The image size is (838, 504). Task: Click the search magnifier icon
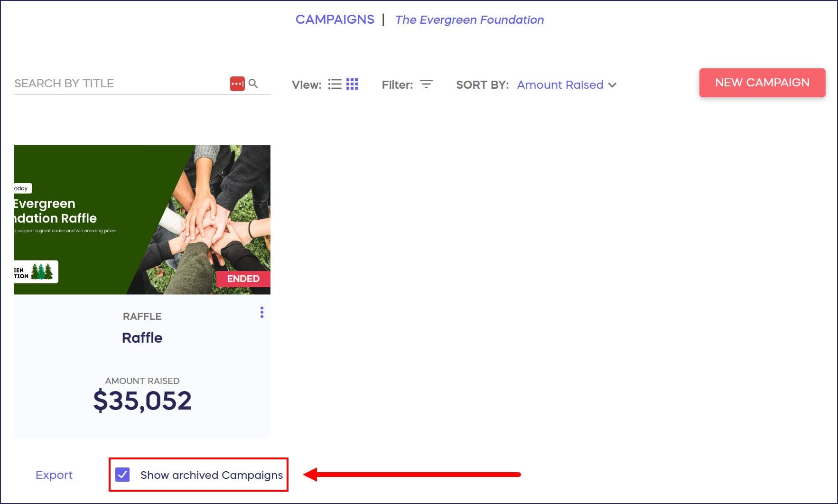pos(253,84)
